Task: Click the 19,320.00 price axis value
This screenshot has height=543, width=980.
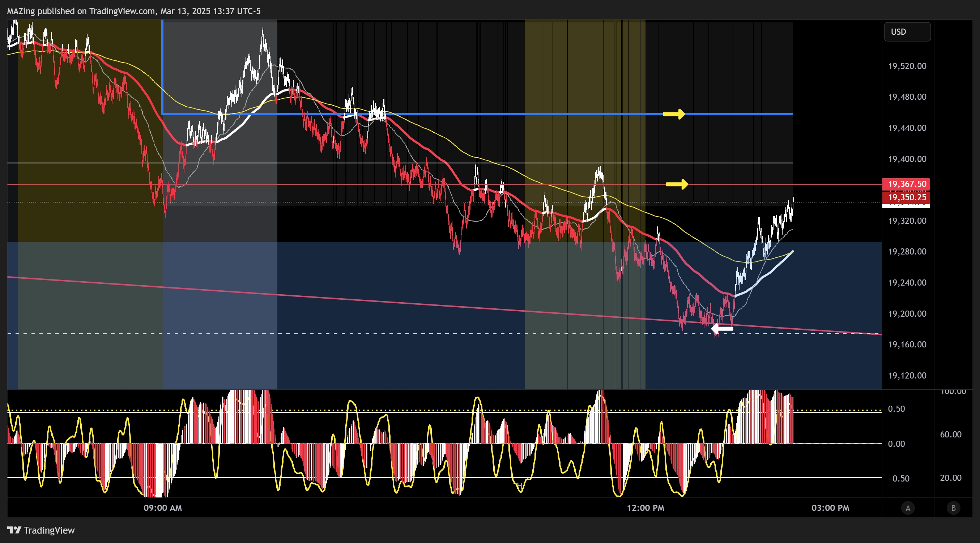Action: 907,221
